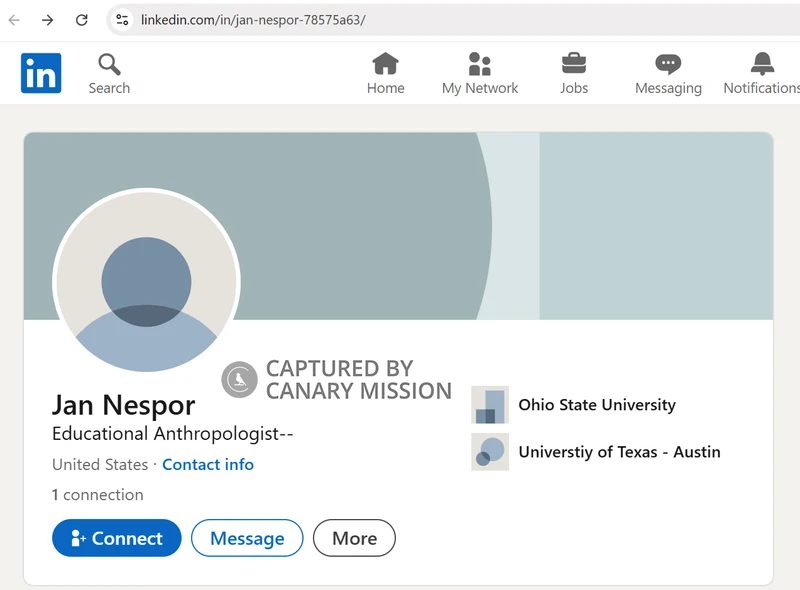Screen dimensions: 800x590
Task: Click the United States location text
Action: click(x=100, y=464)
